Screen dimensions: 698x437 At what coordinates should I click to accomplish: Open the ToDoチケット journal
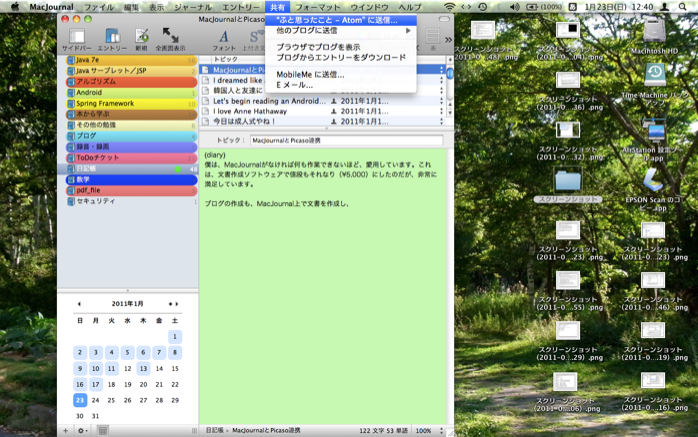click(131, 158)
